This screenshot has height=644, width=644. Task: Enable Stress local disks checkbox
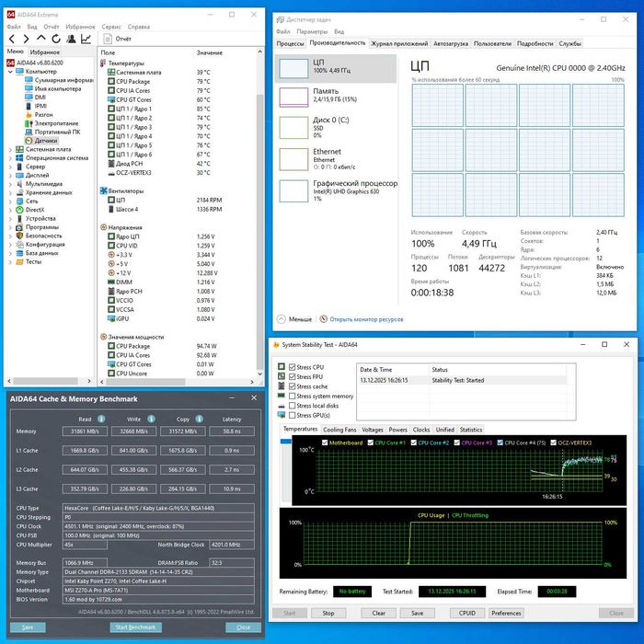[x=292, y=406]
